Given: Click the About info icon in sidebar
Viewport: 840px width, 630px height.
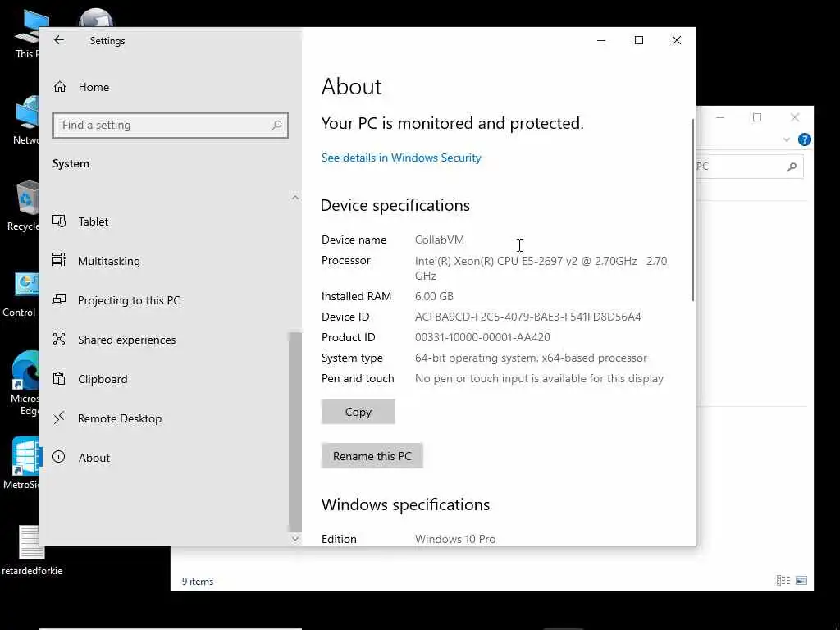Looking at the screenshot, I should (59, 457).
